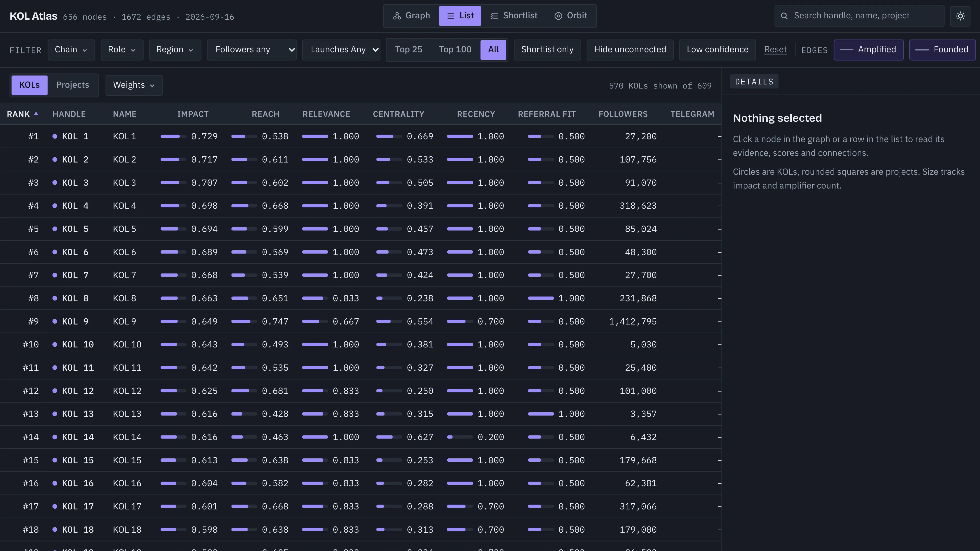Open the Shortlist view
The image size is (980, 551).
point(513,16)
